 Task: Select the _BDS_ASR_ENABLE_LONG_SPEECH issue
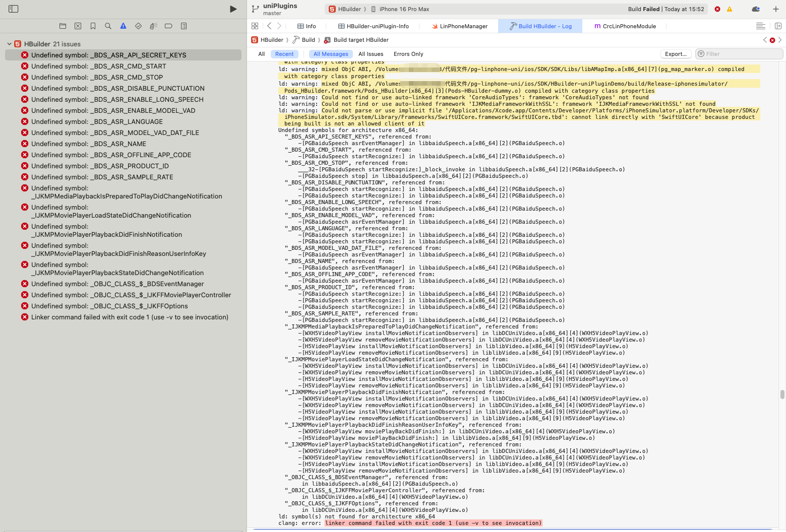click(123, 99)
